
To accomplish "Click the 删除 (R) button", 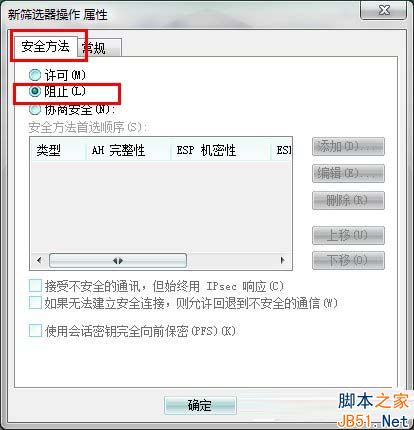I will (348, 200).
